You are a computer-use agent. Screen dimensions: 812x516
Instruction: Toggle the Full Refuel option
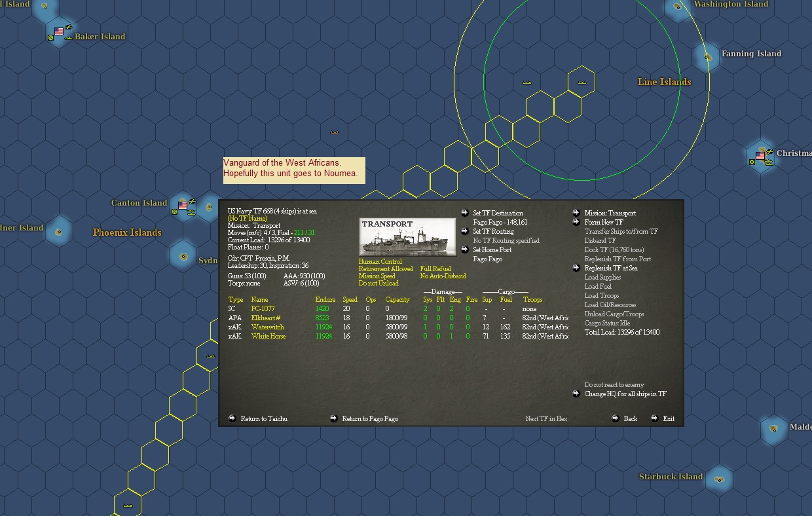pos(435,268)
